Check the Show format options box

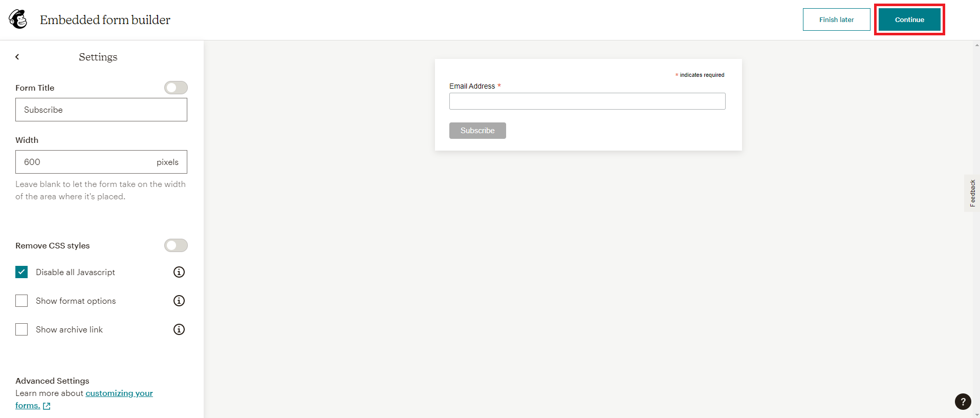[21, 301]
